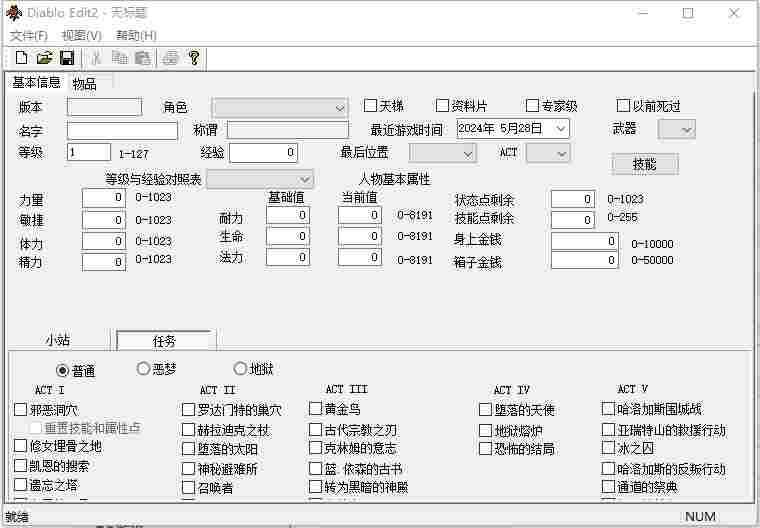Check the 堕落的太阳 quest
760x528 pixels.
coord(188,448)
